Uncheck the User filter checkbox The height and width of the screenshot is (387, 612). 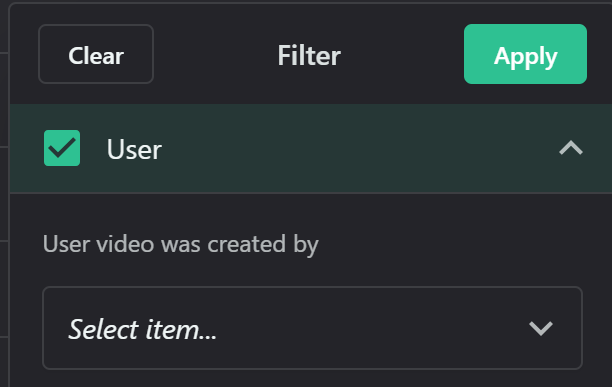[62, 148]
